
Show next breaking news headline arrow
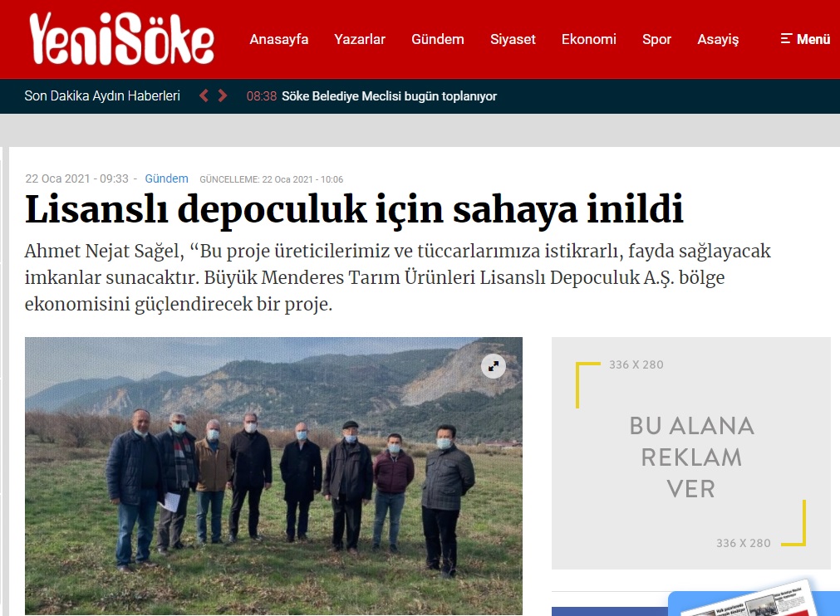(x=223, y=95)
